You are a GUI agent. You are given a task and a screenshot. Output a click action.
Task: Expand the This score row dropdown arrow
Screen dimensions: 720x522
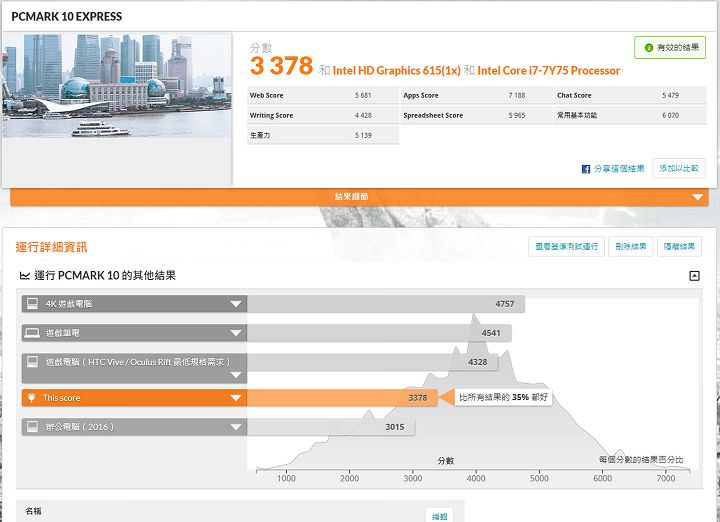point(236,398)
